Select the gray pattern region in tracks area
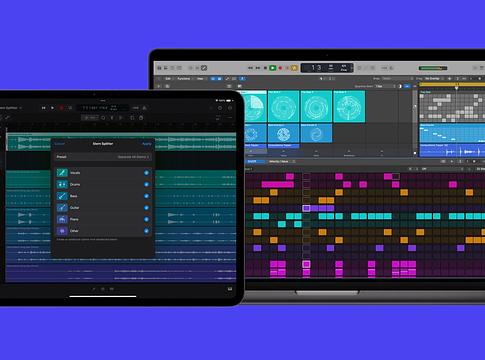Screen dimensions: 485x360 (452, 106)
